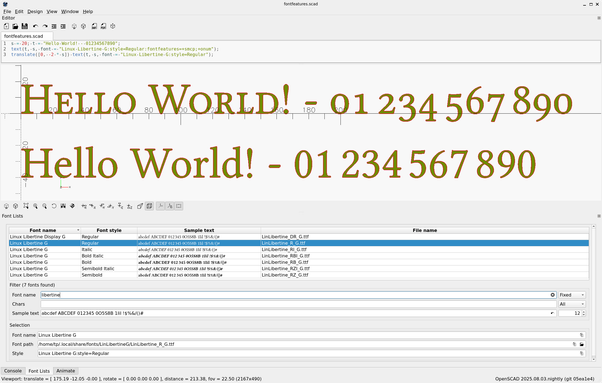602x383 pixels.
Task: Click the Zoom Out magnifier in viewer toolbar
Action: pyautogui.click(x=45, y=206)
